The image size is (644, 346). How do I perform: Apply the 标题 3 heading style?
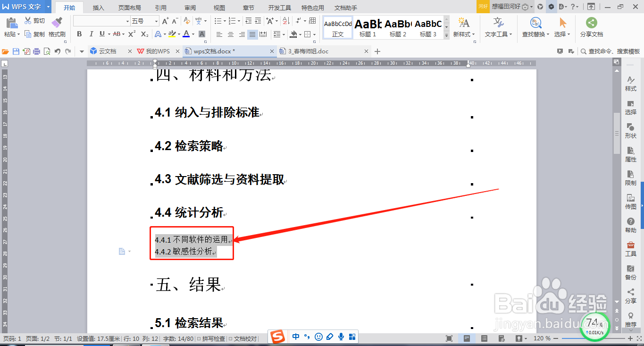428,27
